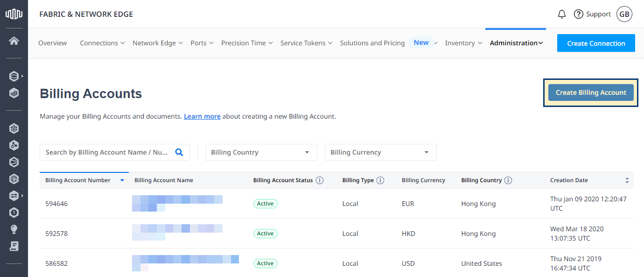
Task: Open the document icon at sidebar bottom
Action: point(14,246)
